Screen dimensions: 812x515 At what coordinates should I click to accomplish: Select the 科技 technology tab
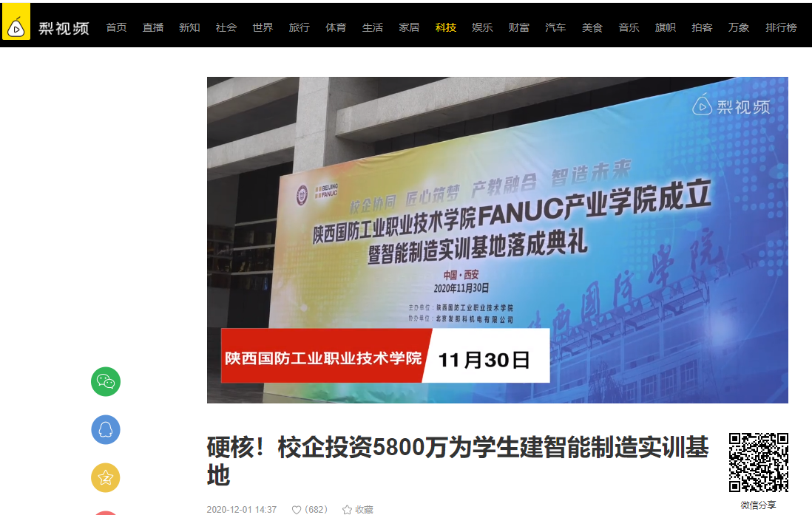[446, 27]
